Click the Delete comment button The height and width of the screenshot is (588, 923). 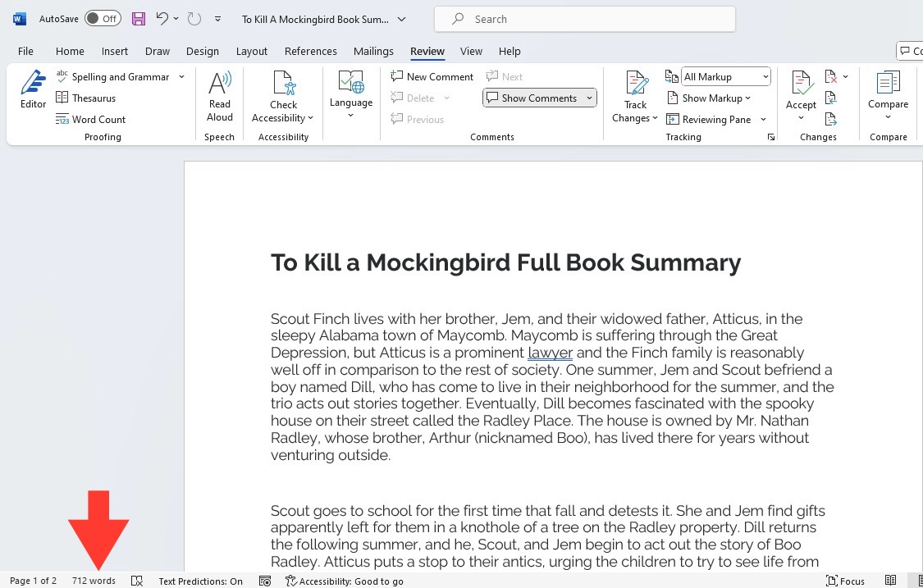click(413, 98)
